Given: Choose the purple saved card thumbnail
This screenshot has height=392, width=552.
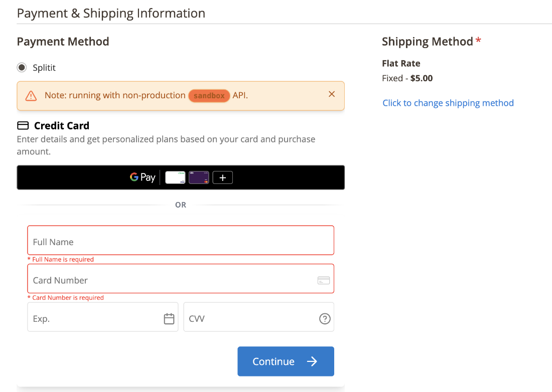Looking at the screenshot, I should pyautogui.click(x=199, y=177).
